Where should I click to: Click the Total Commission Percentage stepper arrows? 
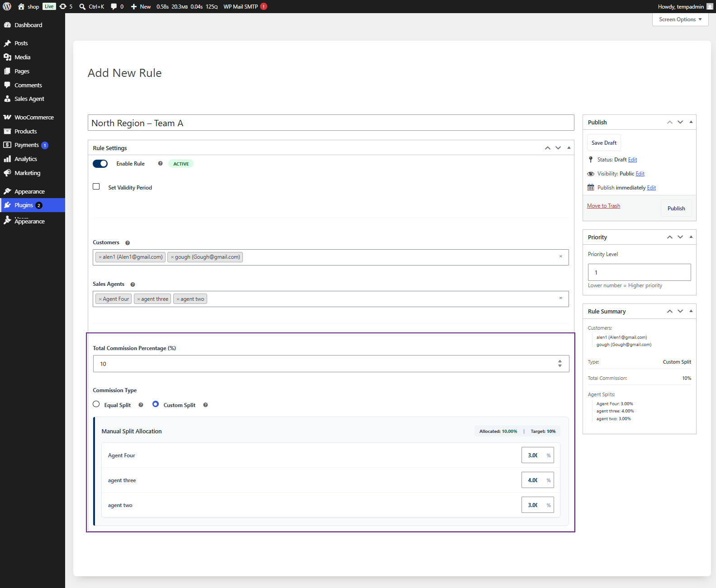560,364
